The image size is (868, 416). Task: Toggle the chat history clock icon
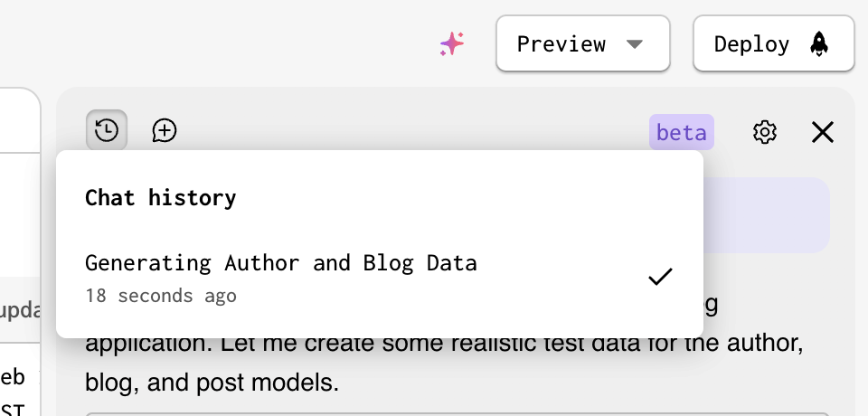[107, 131]
